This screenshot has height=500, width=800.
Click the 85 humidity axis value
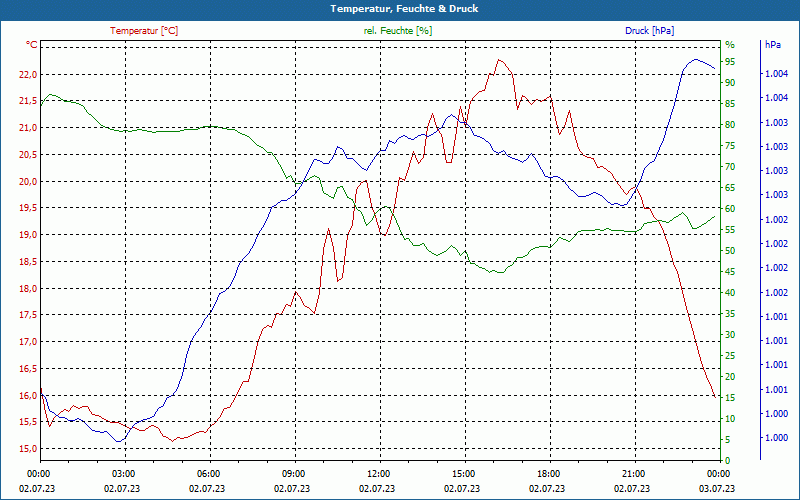[730, 104]
